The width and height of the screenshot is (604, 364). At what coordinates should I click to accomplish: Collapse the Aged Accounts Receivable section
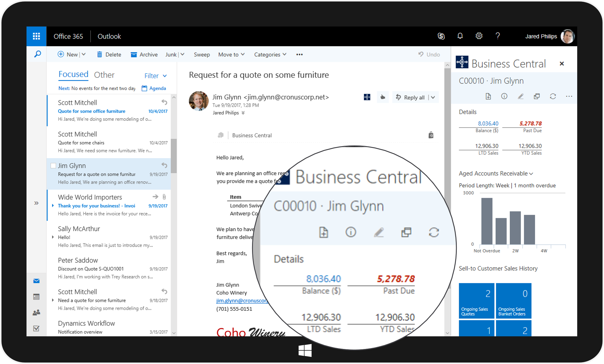pos(532,173)
